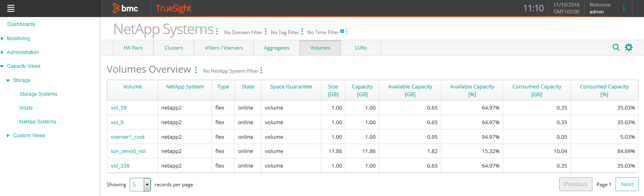644x196 pixels.
Task: Click the 11:10 clock display
Action: [x=533, y=8]
